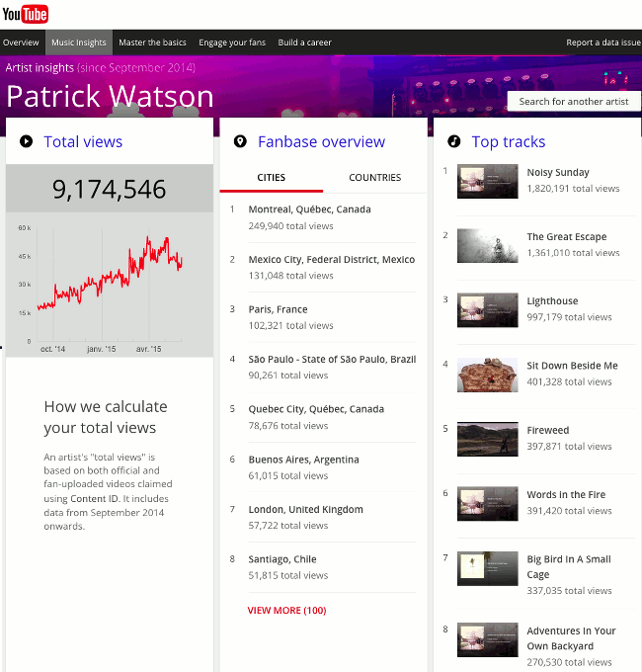Click How we calculate your total views
Screen dimensions: 642x672
pyautogui.click(x=106, y=417)
